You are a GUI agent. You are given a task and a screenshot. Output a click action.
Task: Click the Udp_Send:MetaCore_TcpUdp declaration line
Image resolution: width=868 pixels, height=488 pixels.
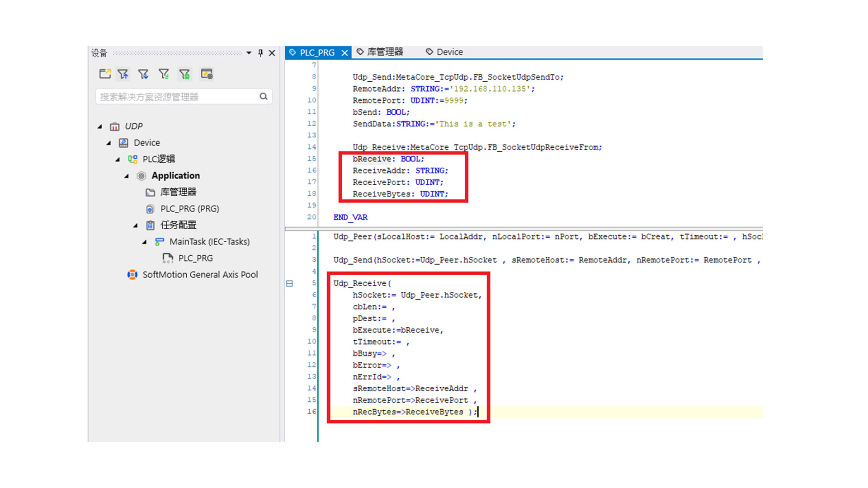458,77
